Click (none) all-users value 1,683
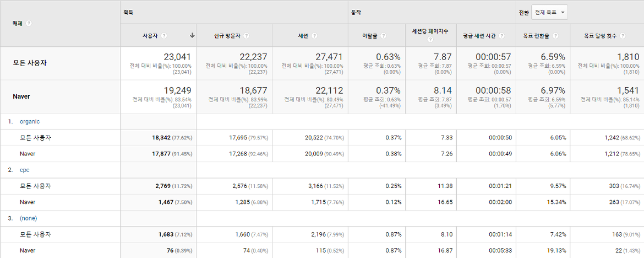Screen dimensions: 644x258 click(x=164, y=234)
